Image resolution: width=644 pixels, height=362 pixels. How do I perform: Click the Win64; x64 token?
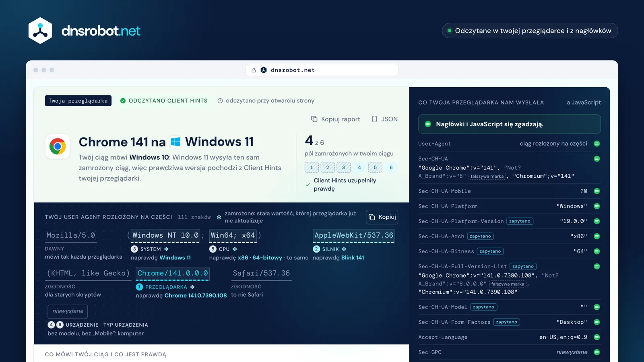(233, 235)
